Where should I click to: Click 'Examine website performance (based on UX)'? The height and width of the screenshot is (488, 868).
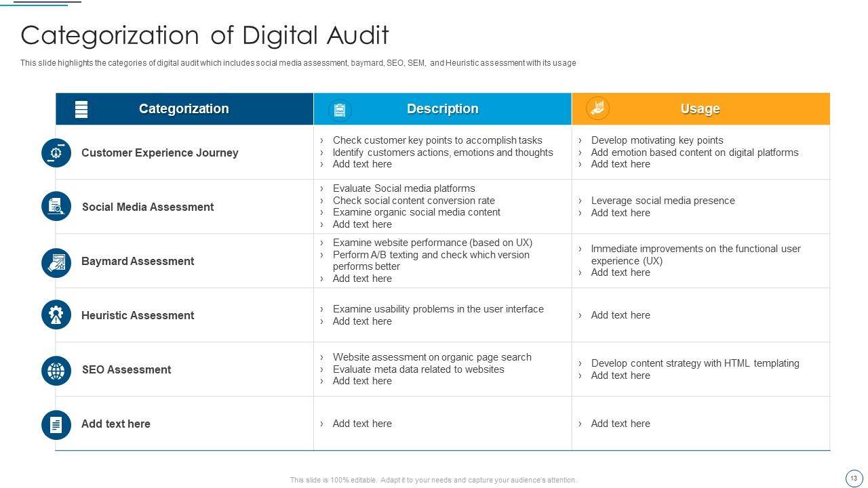[x=432, y=243]
